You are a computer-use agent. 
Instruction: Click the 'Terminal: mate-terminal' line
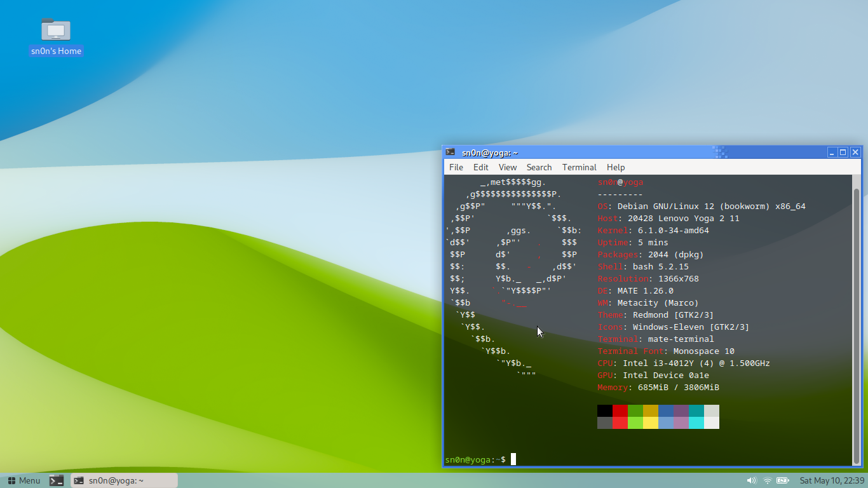pyautogui.click(x=656, y=339)
